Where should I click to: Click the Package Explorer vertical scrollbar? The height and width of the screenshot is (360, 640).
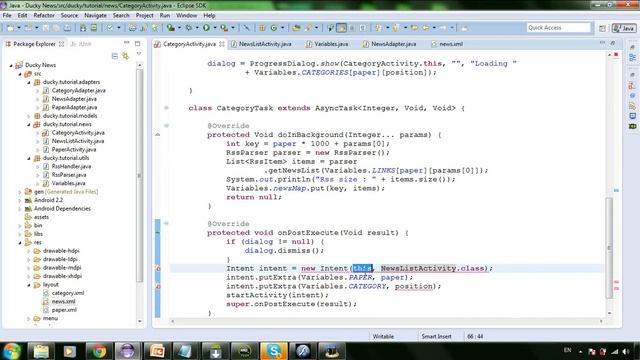tap(140, 176)
